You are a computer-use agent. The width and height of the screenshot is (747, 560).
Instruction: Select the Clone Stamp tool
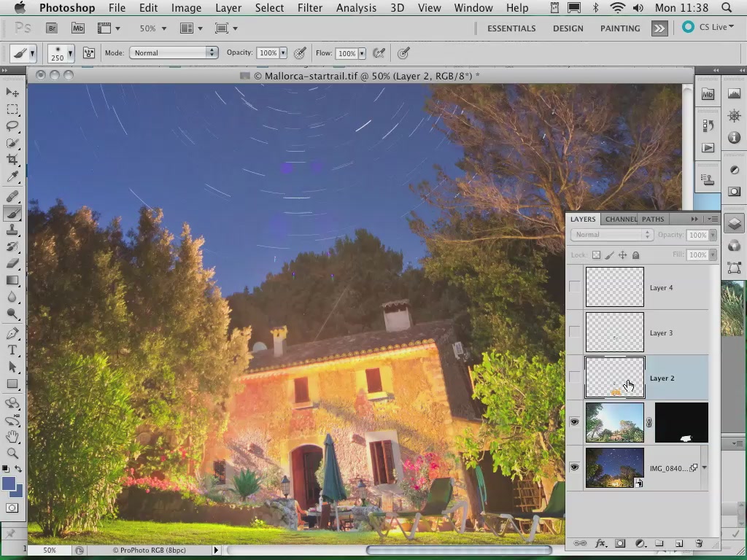pos(12,230)
